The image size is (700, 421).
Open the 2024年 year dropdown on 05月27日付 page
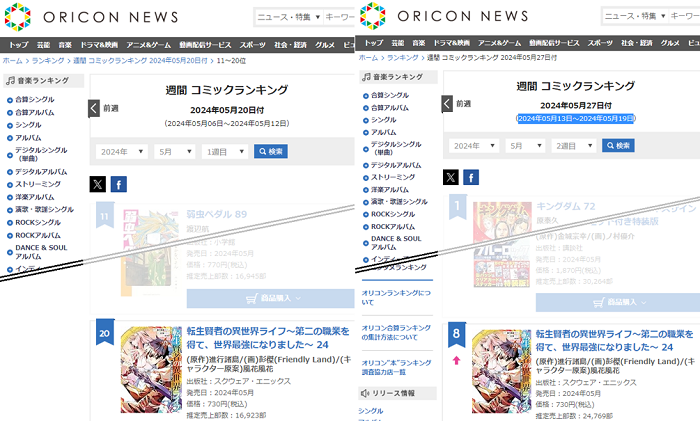(x=474, y=146)
